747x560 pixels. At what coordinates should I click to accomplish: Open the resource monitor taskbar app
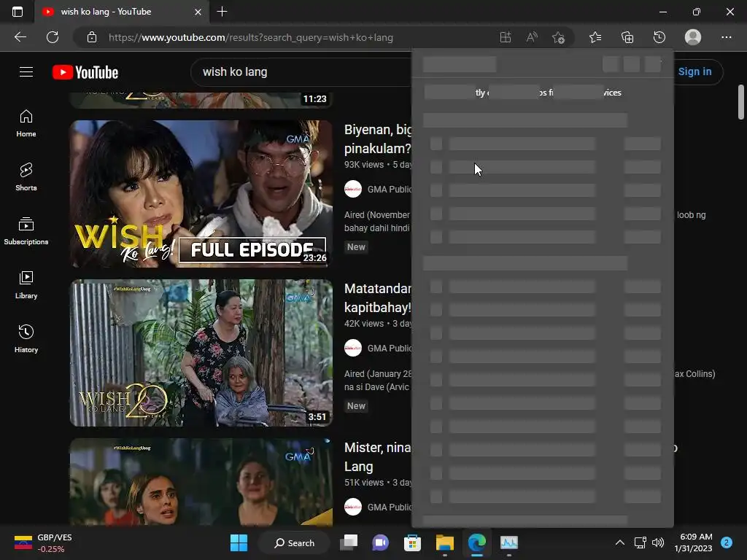click(x=508, y=542)
